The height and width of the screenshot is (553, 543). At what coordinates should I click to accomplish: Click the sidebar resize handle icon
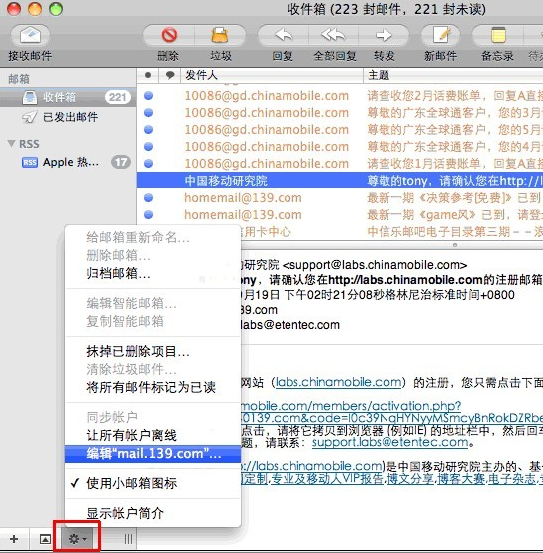128,539
